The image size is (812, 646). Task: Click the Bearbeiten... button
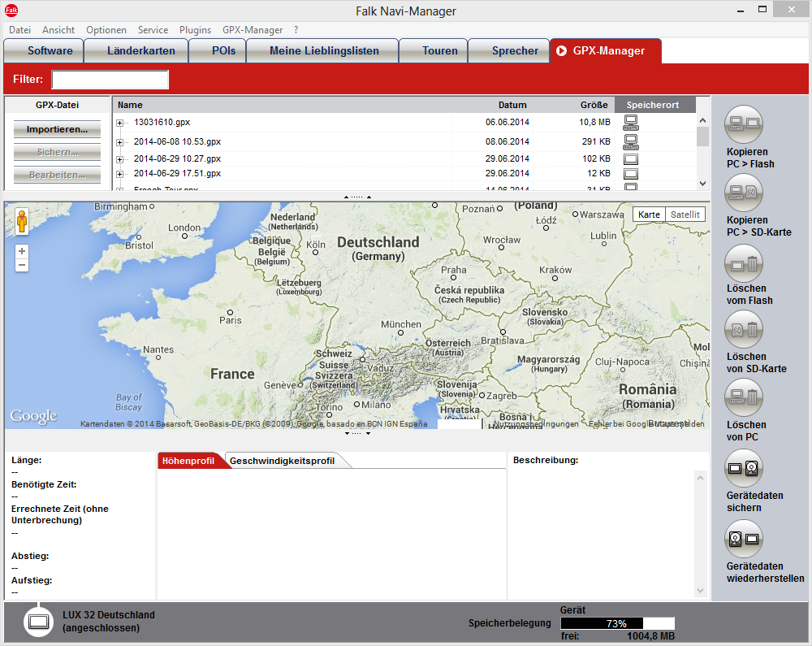tap(57, 175)
